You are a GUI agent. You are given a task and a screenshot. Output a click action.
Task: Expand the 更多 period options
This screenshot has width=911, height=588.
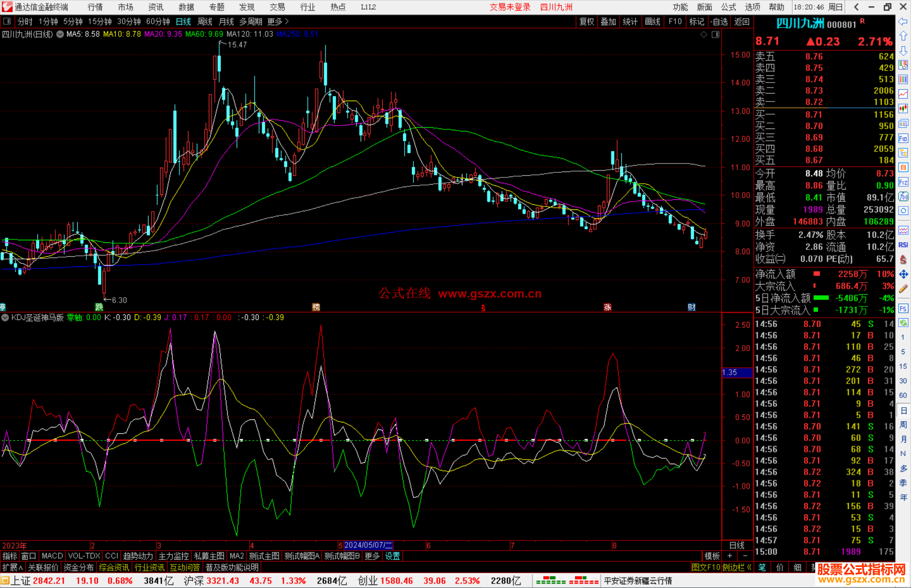(x=278, y=21)
